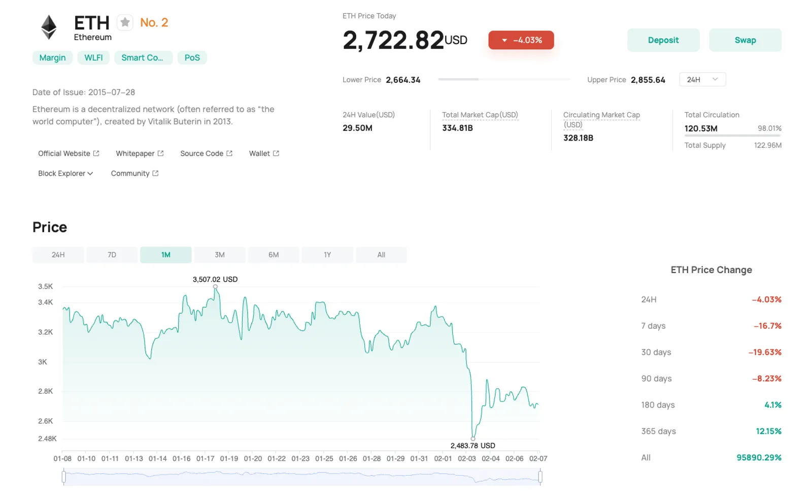Click the 328.18B circulating cap figure
Image resolution: width=812 pixels, height=504 pixels.
pos(578,138)
